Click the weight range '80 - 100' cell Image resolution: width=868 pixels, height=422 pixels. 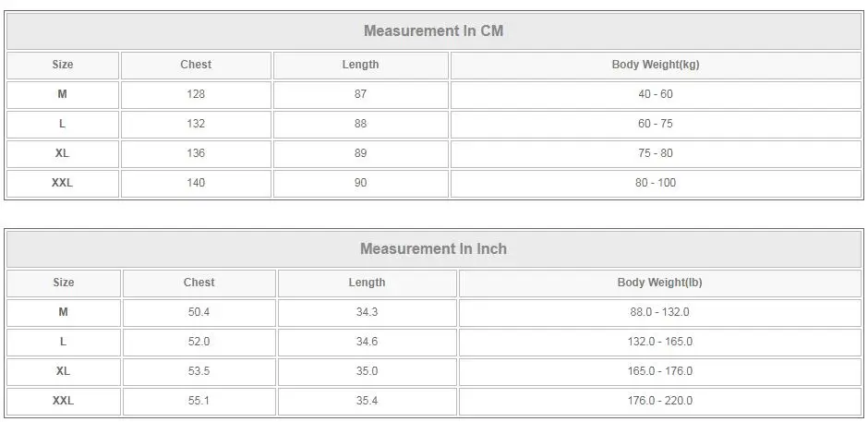(656, 183)
